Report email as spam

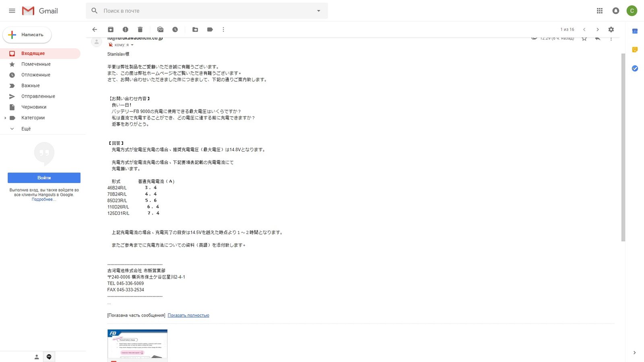126,29
